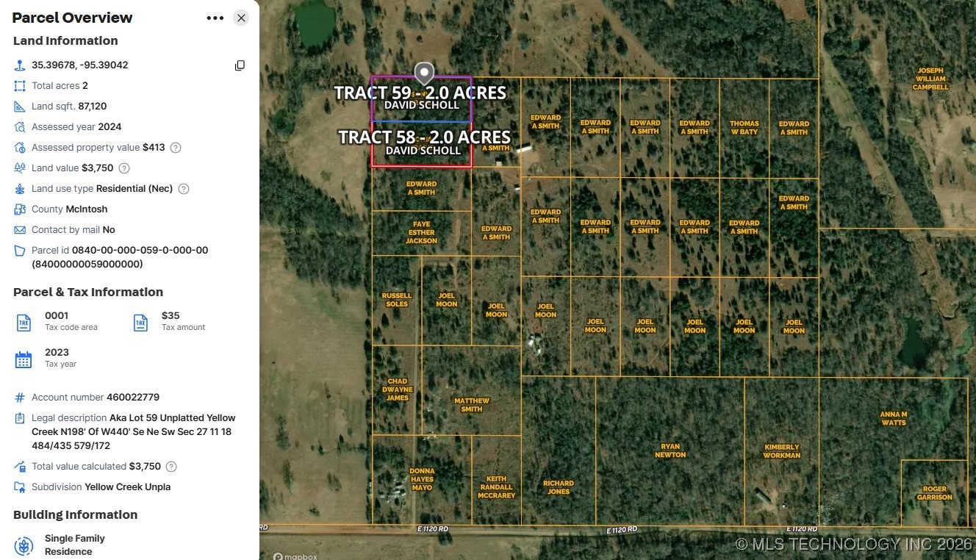
Task: Click the Assessed year house icon
Action: (19, 126)
